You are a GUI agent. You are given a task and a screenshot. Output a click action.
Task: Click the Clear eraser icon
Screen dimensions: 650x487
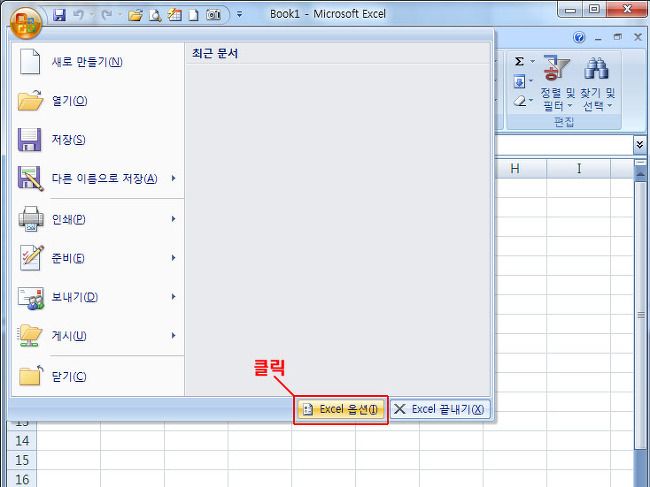click(520, 101)
